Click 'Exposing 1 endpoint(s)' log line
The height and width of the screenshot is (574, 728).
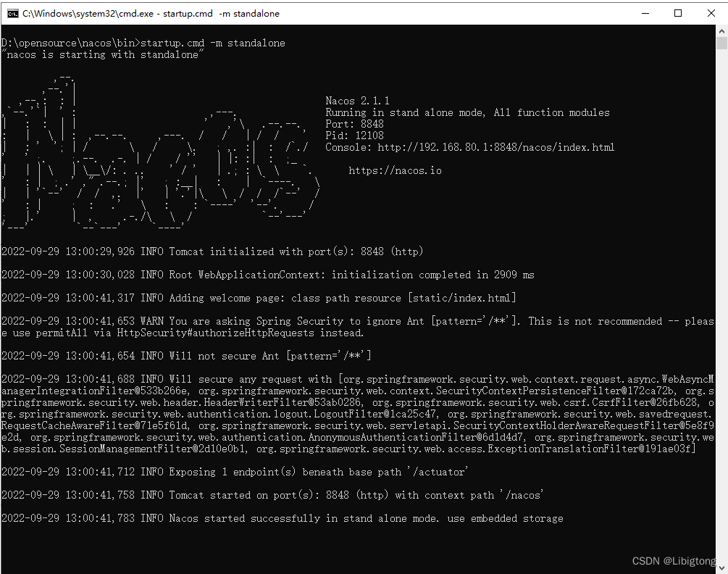(x=235, y=472)
